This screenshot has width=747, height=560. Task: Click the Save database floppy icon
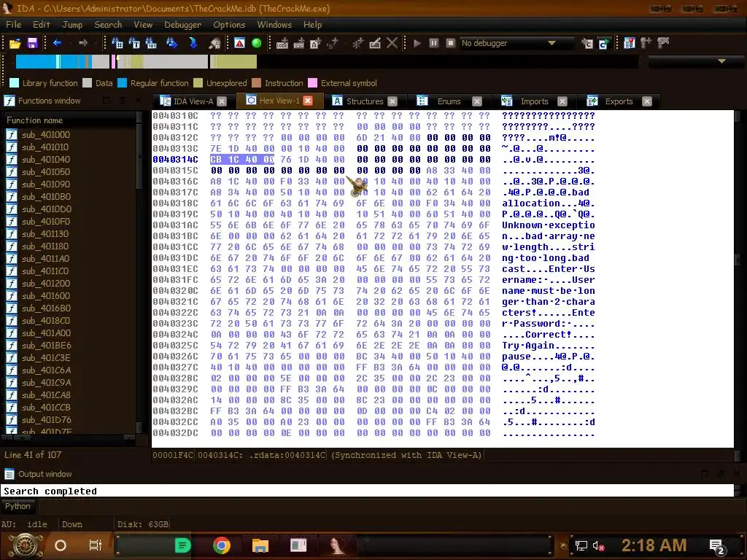[32, 43]
